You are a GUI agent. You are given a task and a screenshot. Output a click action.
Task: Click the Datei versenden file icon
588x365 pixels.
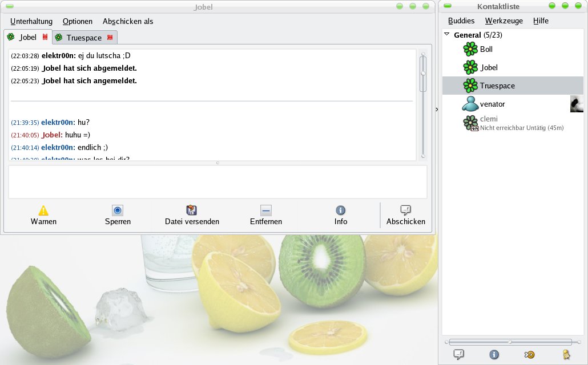point(192,210)
